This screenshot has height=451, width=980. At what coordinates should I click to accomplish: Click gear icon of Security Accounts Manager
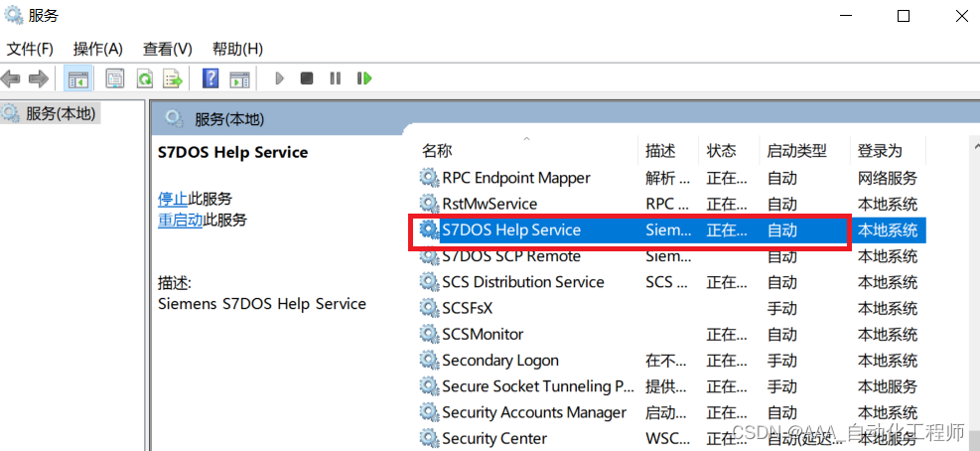(x=429, y=412)
